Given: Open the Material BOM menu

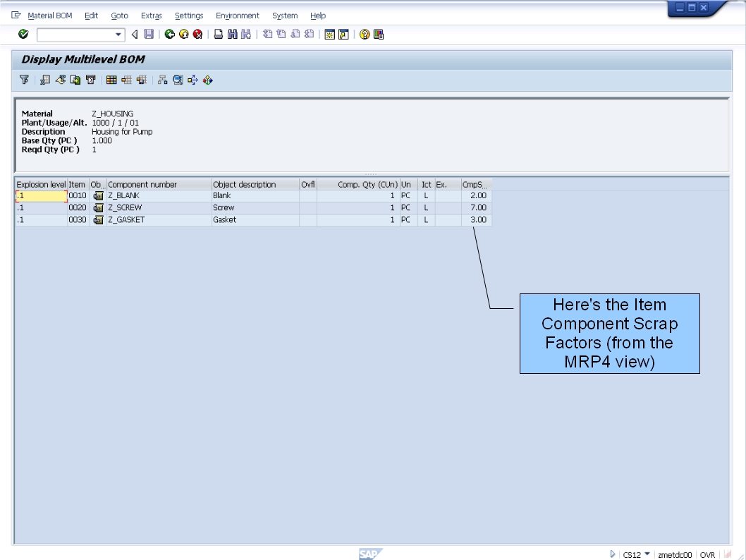Looking at the screenshot, I should click(x=49, y=15).
